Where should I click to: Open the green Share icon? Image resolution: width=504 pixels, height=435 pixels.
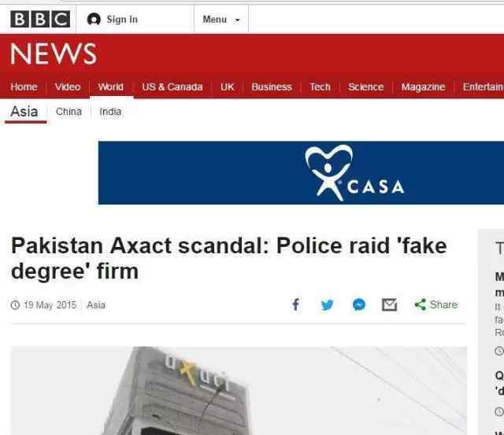(x=420, y=304)
